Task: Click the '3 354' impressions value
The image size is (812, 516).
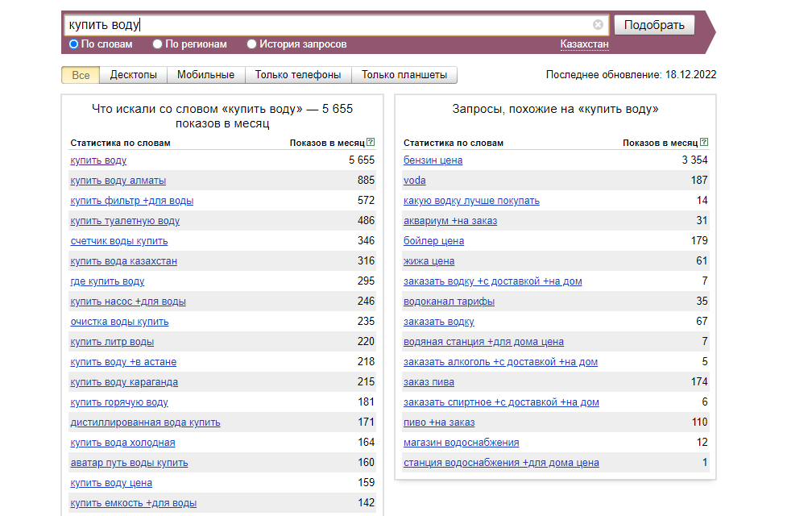Action: pos(694,160)
